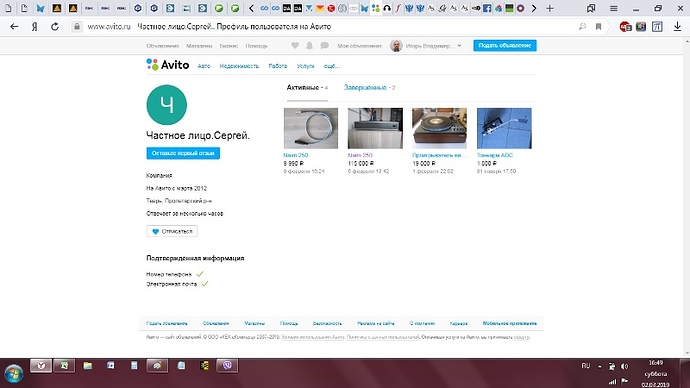The height and width of the screenshot is (388, 690).
Task: Reload the current Avito page
Action: (55, 26)
